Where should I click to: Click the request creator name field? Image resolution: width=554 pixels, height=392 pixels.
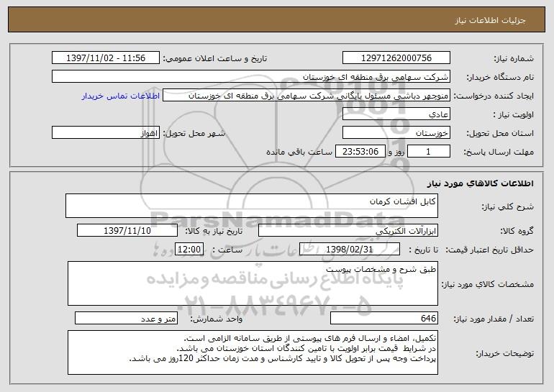pos(306,96)
